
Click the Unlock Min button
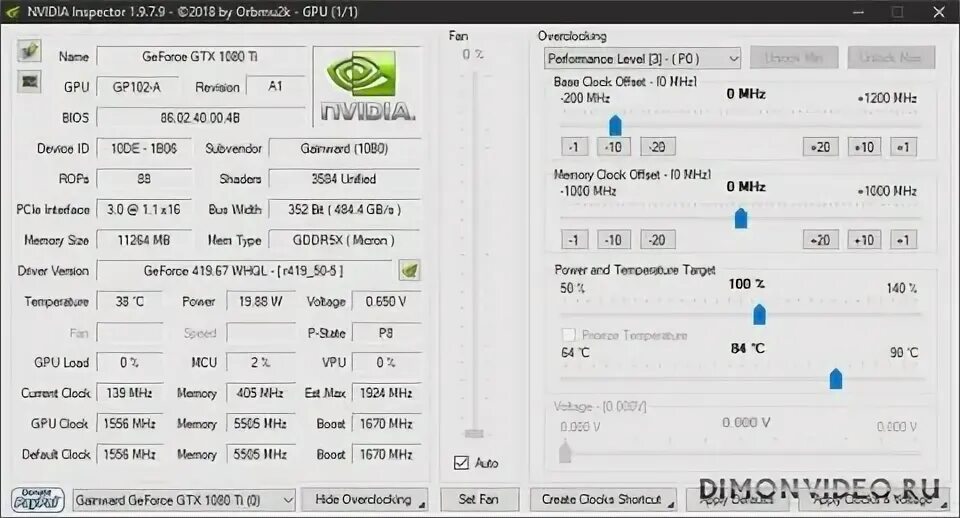793,58
